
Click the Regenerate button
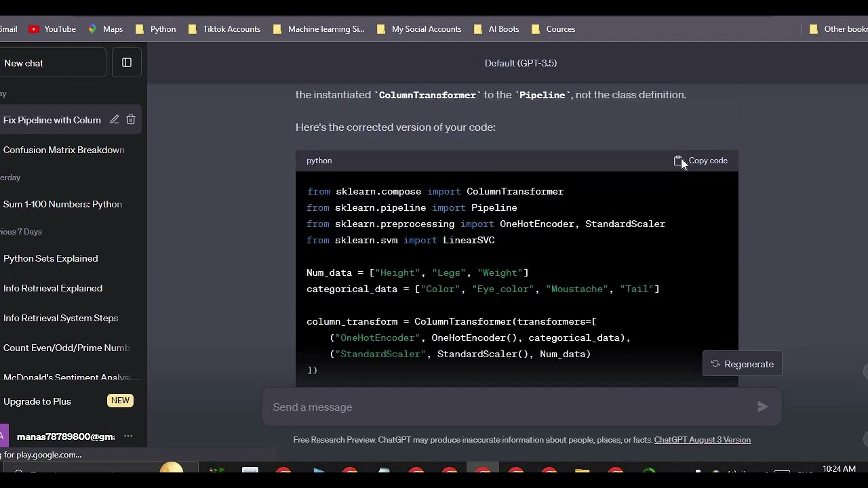[x=743, y=364]
